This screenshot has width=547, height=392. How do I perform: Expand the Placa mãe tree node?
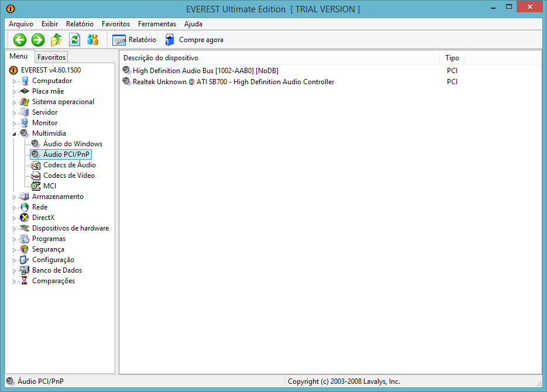(14, 92)
